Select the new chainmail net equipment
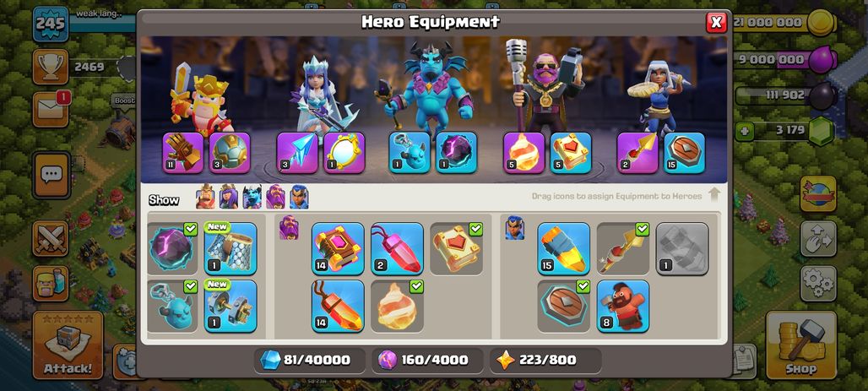 pos(231,248)
